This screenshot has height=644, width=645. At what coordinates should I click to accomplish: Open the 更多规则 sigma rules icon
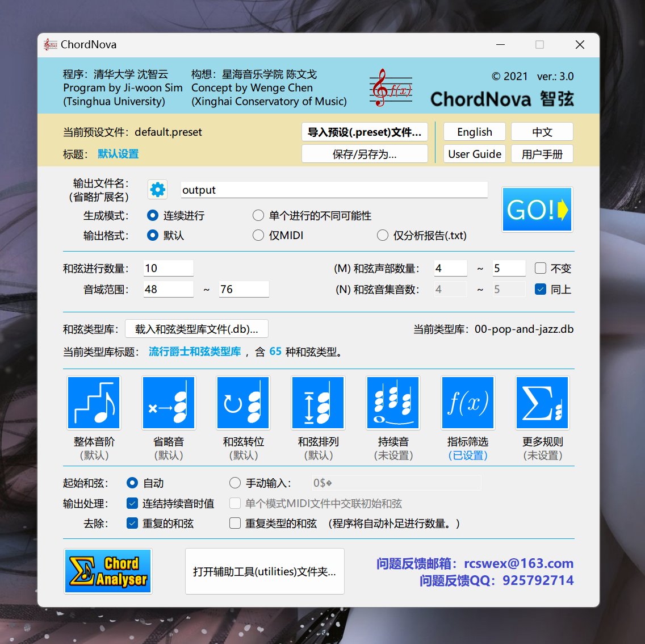coord(542,403)
